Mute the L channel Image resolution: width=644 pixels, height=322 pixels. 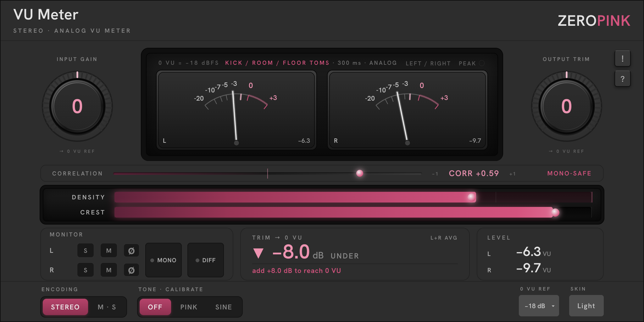tap(109, 251)
